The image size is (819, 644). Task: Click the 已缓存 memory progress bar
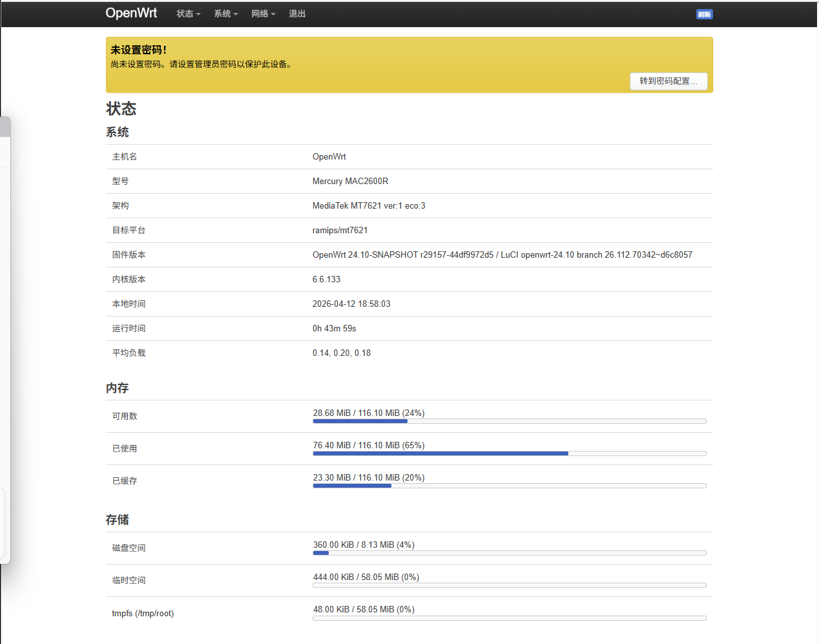click(510, 486)
